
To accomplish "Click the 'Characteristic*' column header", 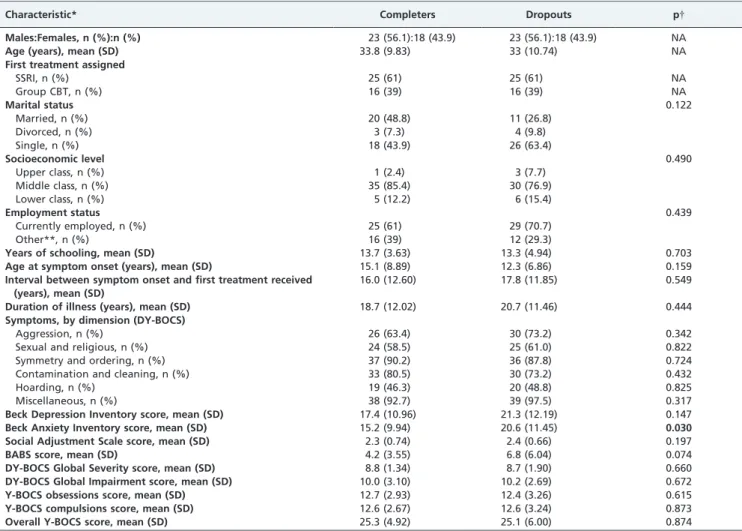I will coord(41,14).
